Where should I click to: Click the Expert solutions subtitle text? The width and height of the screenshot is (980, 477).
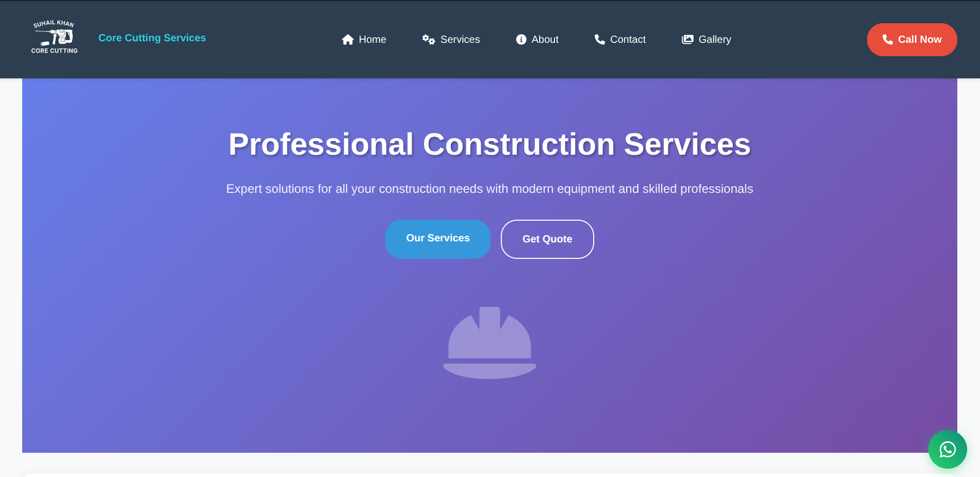point(489,189)
